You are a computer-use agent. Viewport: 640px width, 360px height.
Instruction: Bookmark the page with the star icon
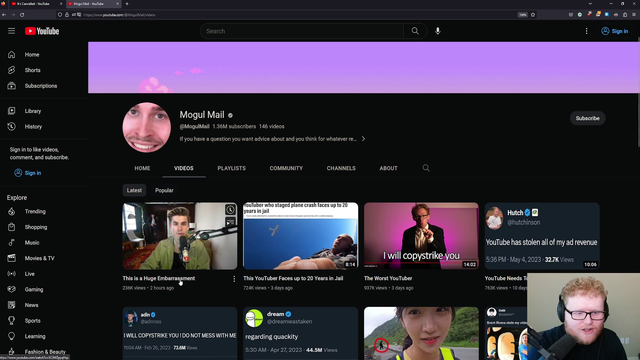click(533, 15)
